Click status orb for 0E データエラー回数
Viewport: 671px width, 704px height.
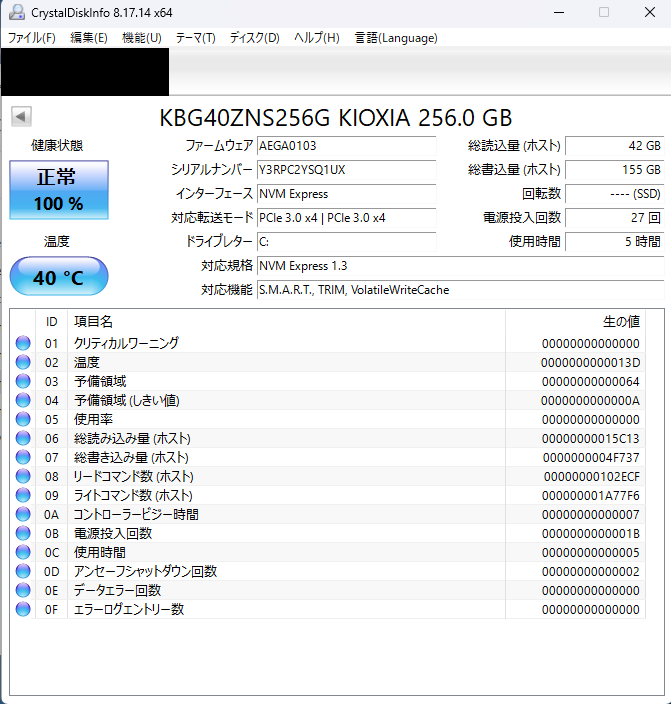point(23,590)
